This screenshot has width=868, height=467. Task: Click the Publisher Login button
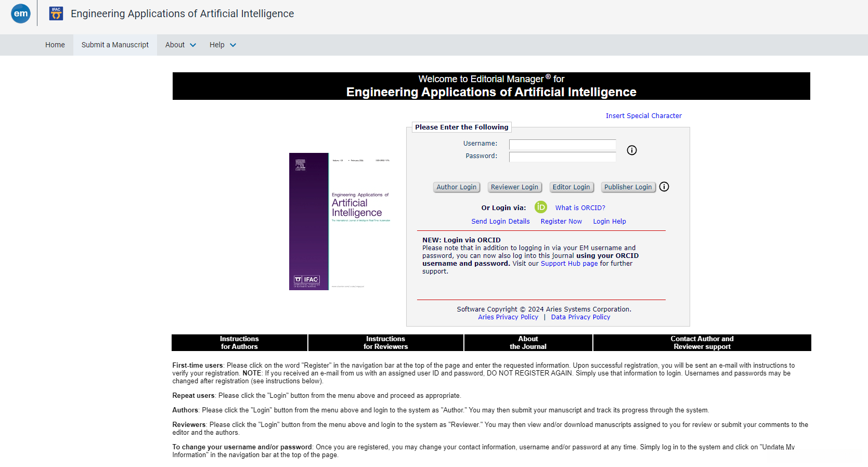click(x=628, y=187)
